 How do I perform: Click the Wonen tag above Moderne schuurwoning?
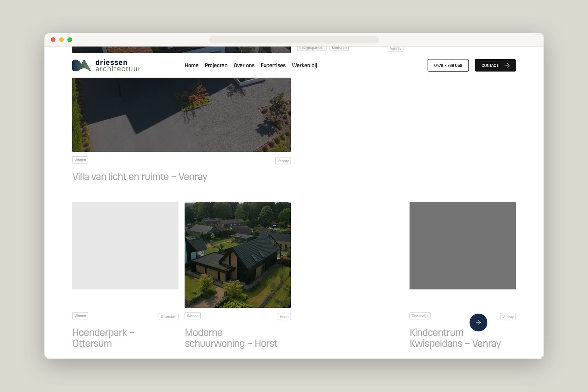click(x=193, y=316)
